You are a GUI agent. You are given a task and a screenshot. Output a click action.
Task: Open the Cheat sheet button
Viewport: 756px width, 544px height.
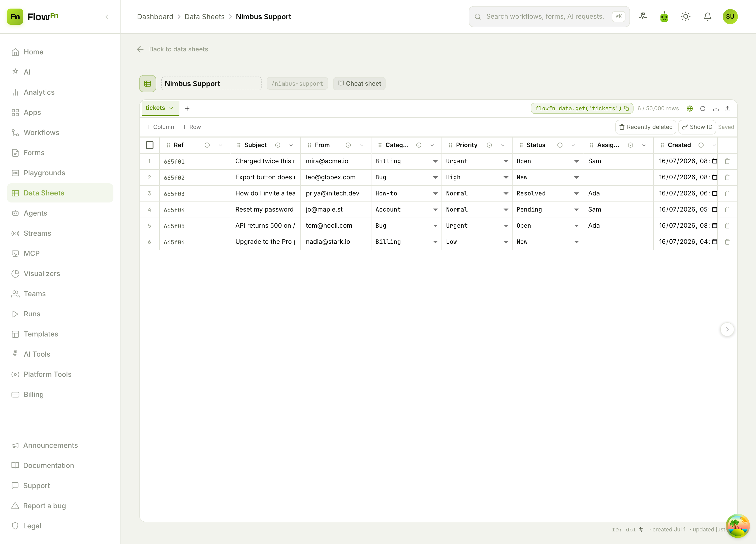coord(359,84)
